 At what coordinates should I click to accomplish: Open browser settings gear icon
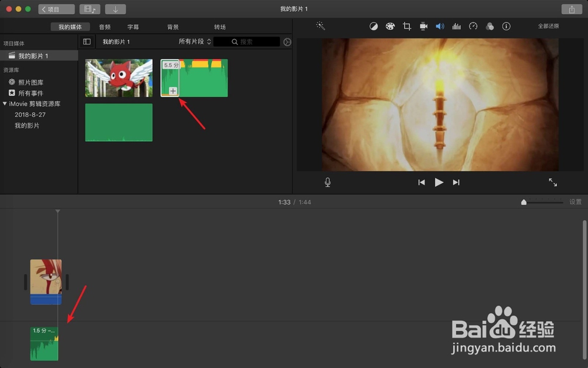click(x=288, y=42)
